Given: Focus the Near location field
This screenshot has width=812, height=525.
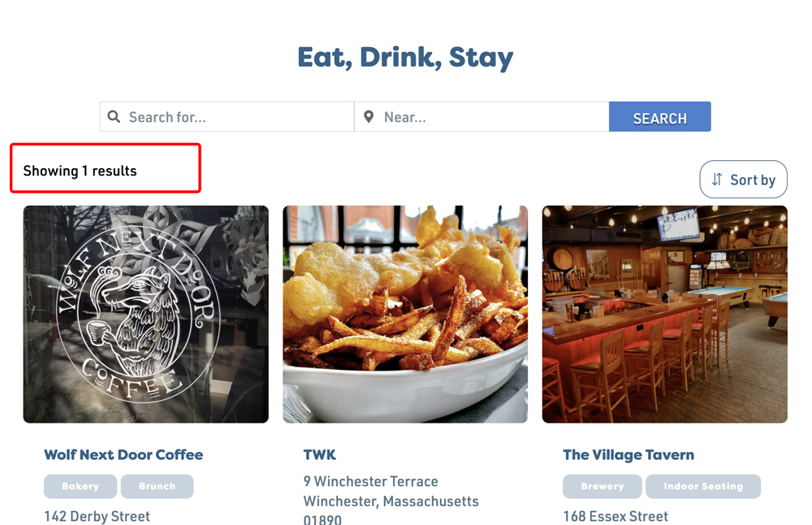Looking at the screenshot, I should tap(491, 117).
